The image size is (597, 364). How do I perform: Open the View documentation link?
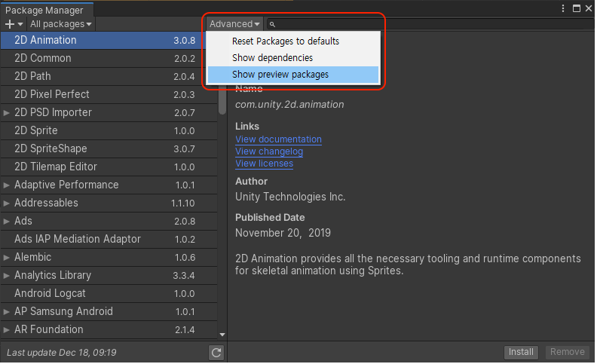(278, 139)
